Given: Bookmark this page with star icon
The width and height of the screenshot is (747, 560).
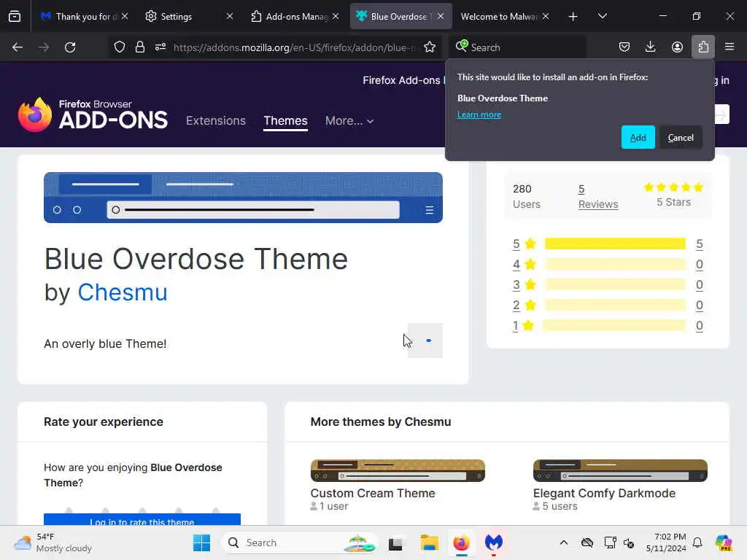Looking at the screenshot, I should click(x=430, y=47).
